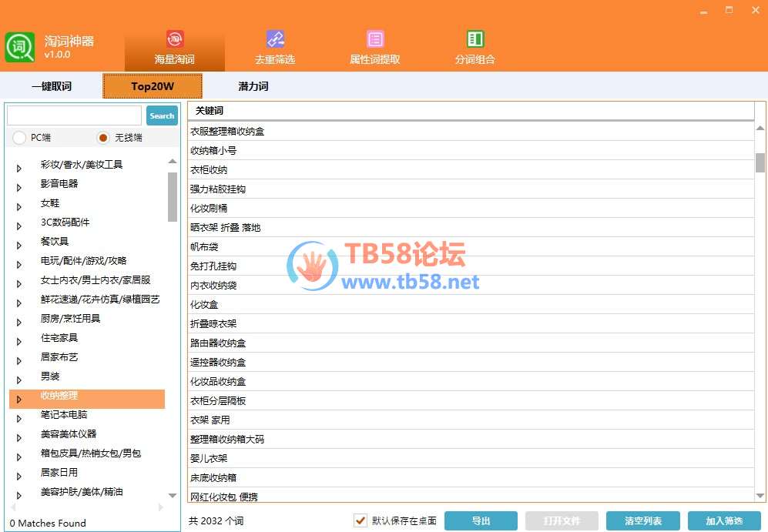The height and width of the screenshot is (532, 768).
Task: Toggle the 默认保存在桌面 checkbox
Action: click(x=360, y=520)
